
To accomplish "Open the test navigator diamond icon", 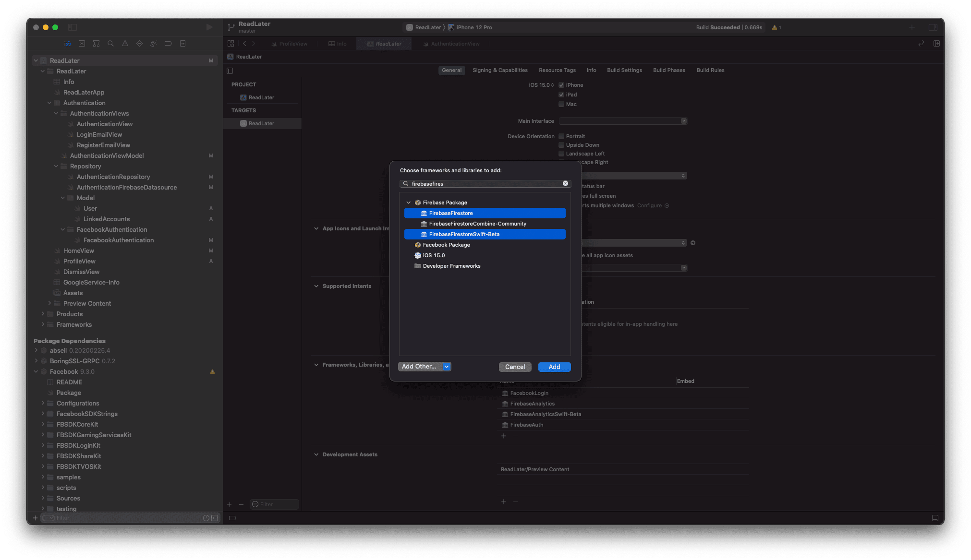I will coord(139,44).
